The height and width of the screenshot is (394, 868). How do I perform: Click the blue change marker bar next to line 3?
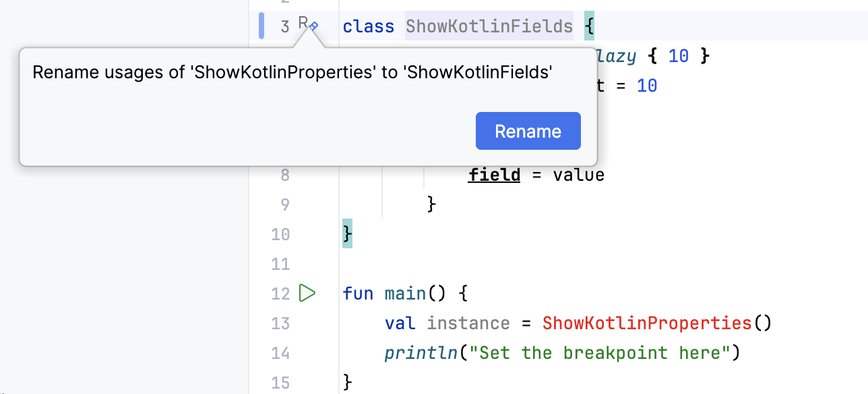click(261, 24)
